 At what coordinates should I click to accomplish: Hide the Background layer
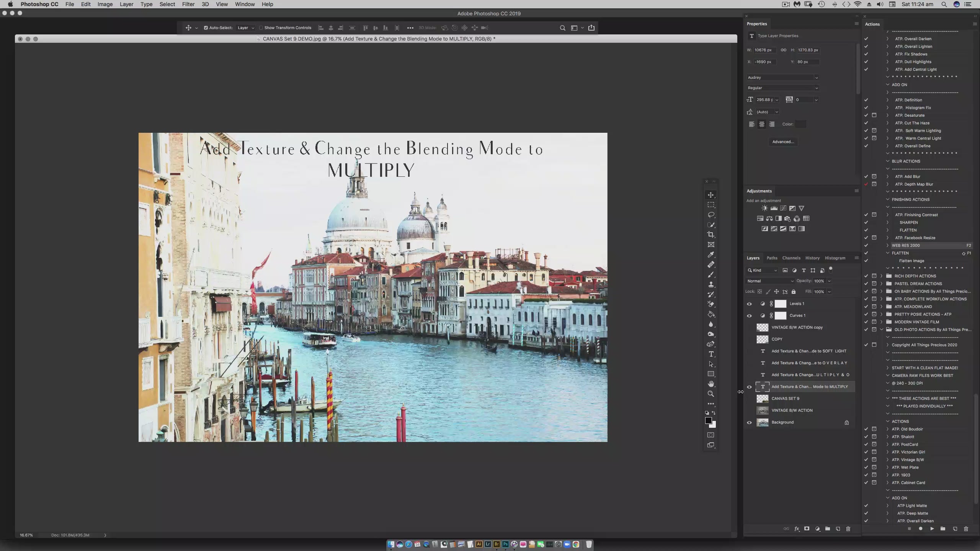749,422
